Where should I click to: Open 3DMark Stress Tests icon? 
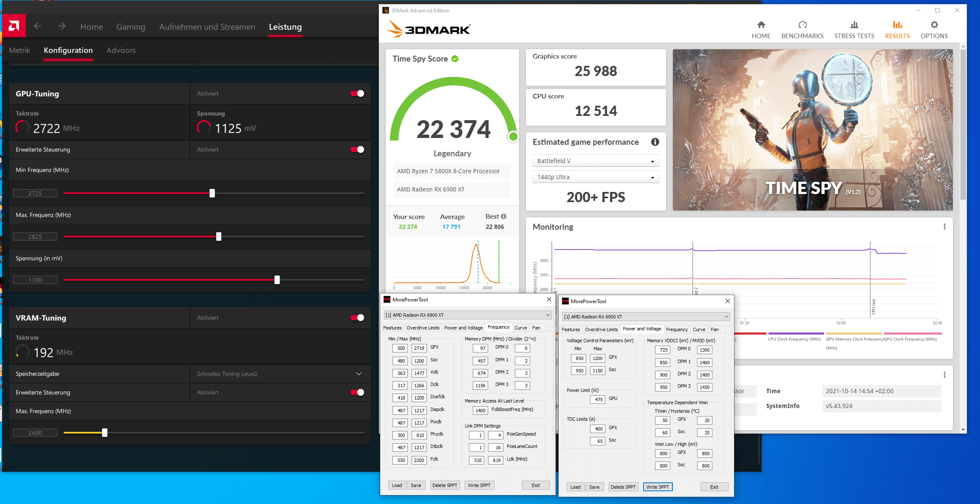[854, 25]
